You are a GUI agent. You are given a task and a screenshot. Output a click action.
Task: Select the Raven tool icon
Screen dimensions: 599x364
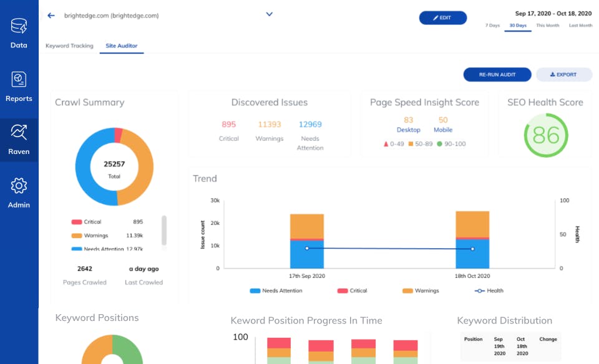[19, 132]
